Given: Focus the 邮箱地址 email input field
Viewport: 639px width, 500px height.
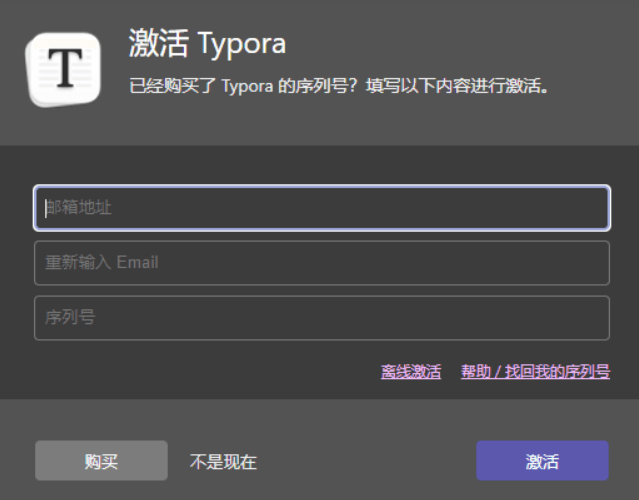Looking at the screenshot, I should [322, 208].
